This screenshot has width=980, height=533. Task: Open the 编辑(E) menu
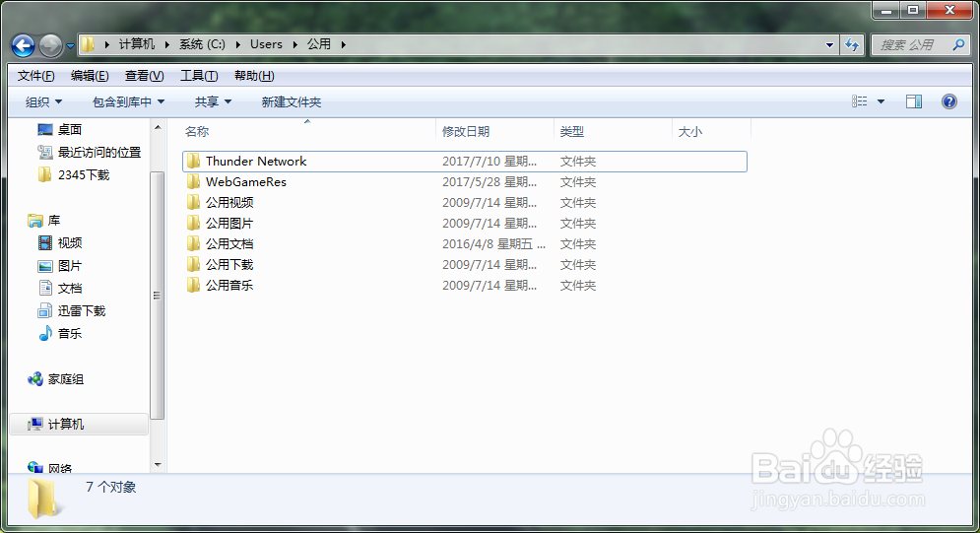tap(90, 76)
